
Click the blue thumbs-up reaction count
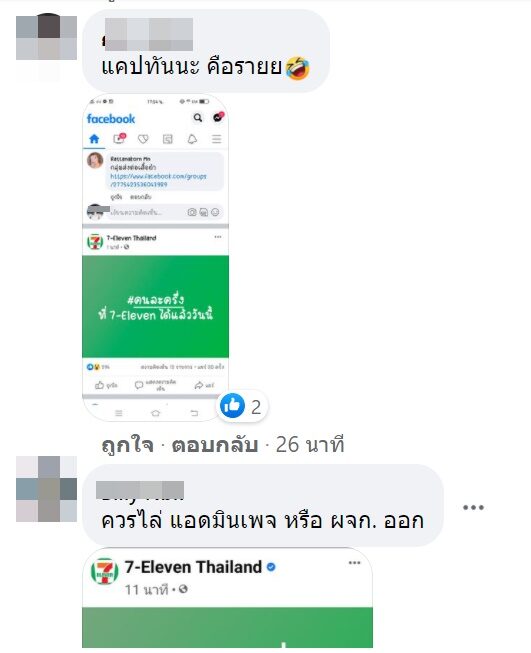click(242, 406)
